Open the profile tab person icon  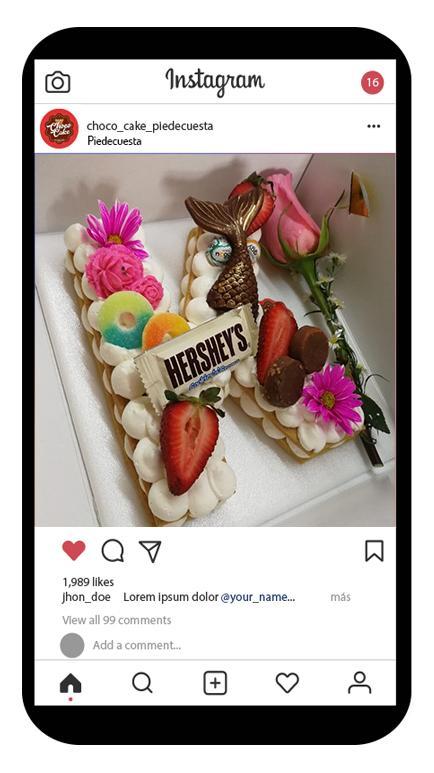click(360, 683)
